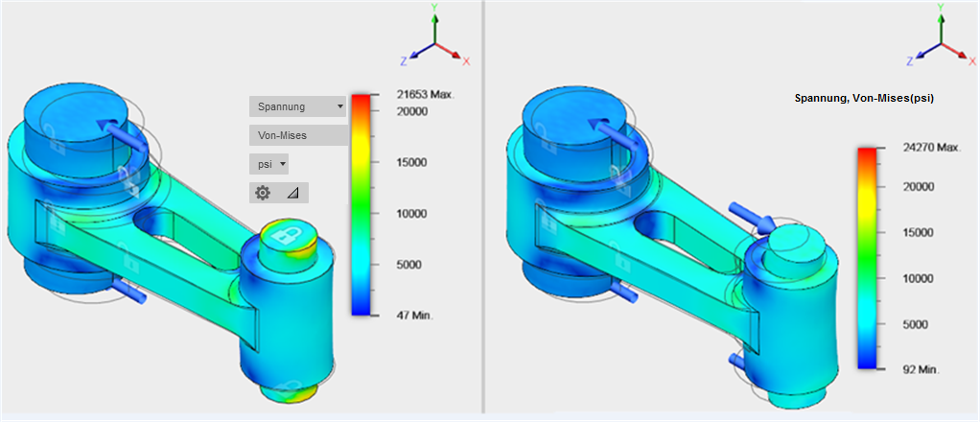Screen dimensions: 980x422
Task: Select the 92 Min. legend value
Action: (x=920, y=369)
